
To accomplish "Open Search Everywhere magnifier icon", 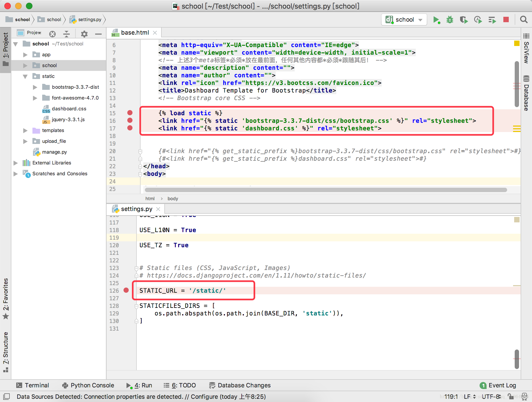I will pyautogui.click(x=524, y=19).
